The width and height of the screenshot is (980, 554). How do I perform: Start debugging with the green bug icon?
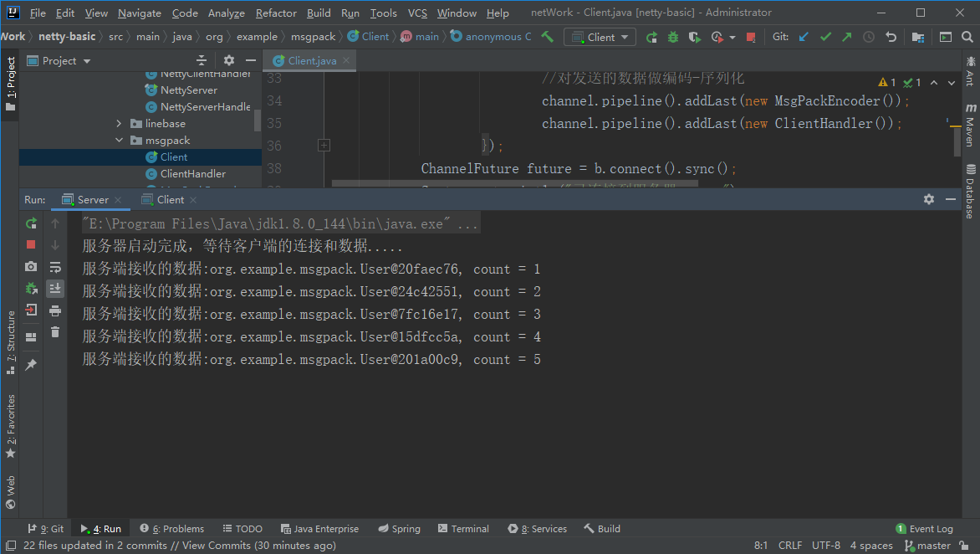(x=672, y=37)
